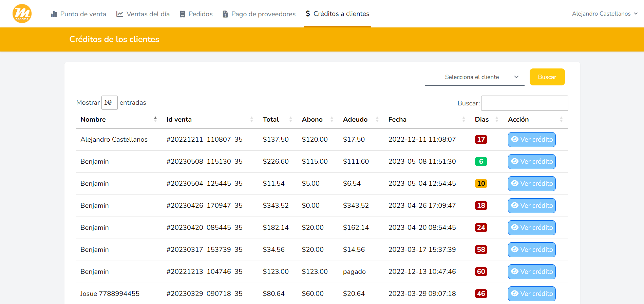Image resolution: width=644 pixels, height=304 pixels.
Task: Sort table by Total column
Action: tap(278, 119)
